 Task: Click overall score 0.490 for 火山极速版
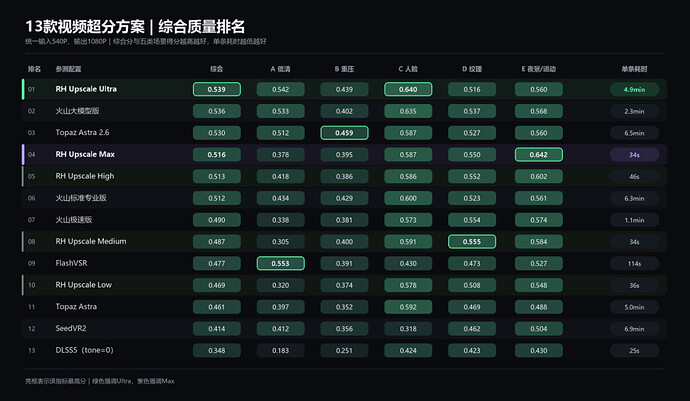click(x=217, y=220)
